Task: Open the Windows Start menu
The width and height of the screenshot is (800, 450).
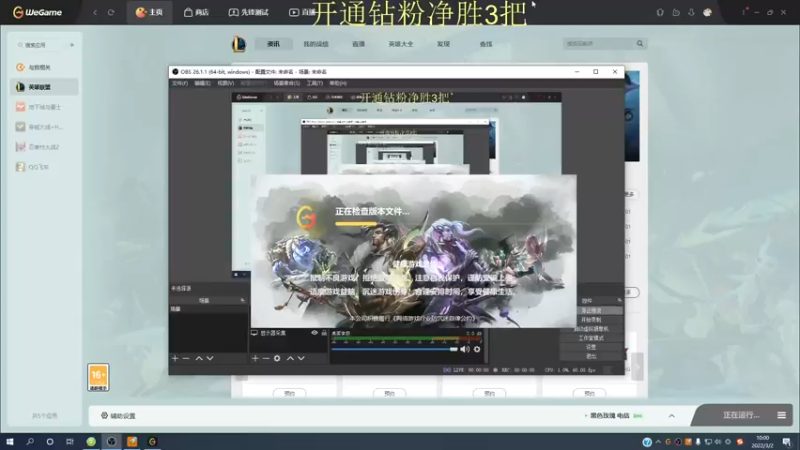Action: click(10, 442)
